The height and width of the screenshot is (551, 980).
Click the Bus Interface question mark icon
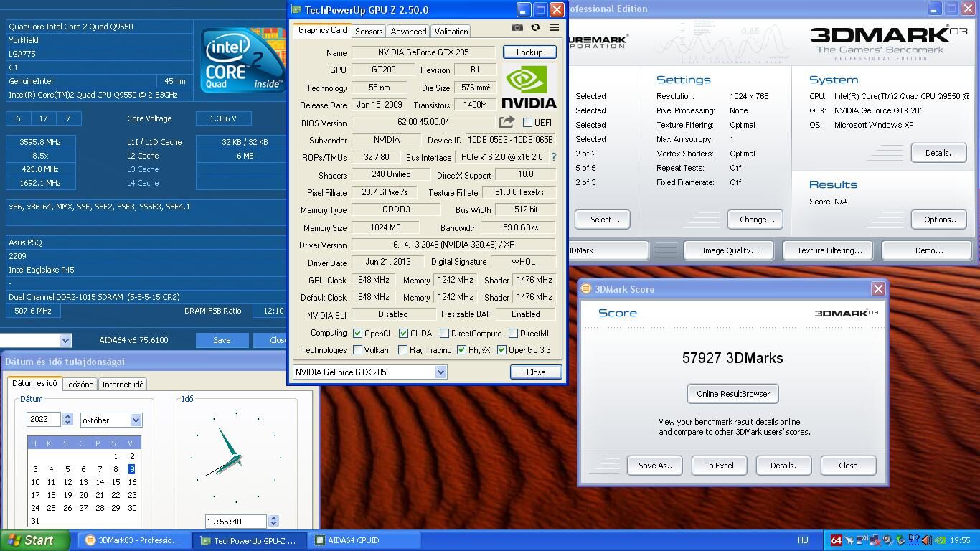point(553,157)
